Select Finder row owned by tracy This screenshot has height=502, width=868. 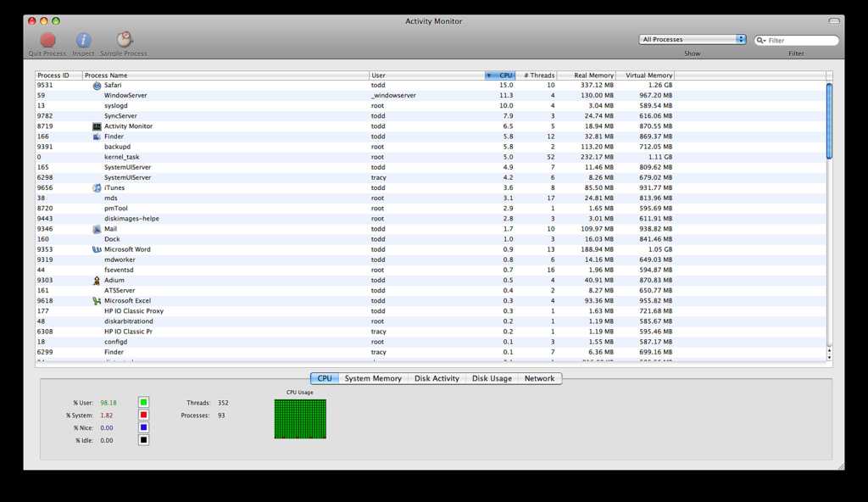click(x=431, y=352)
